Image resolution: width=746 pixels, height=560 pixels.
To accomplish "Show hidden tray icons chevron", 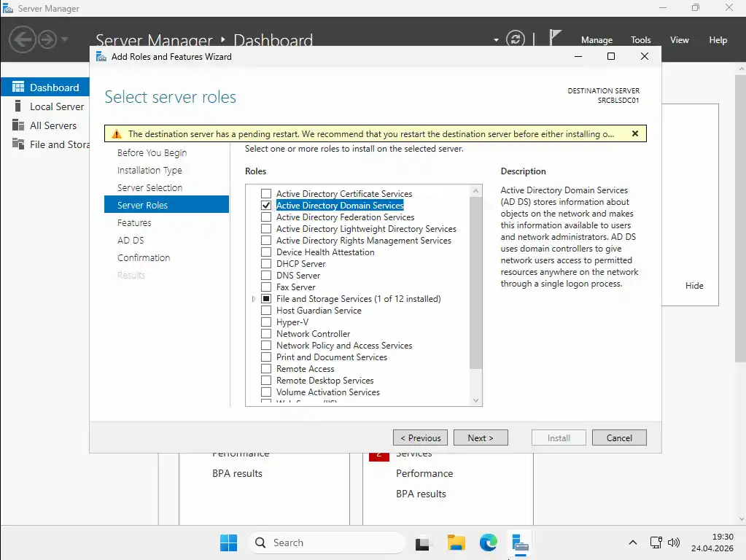I will 632,542.
